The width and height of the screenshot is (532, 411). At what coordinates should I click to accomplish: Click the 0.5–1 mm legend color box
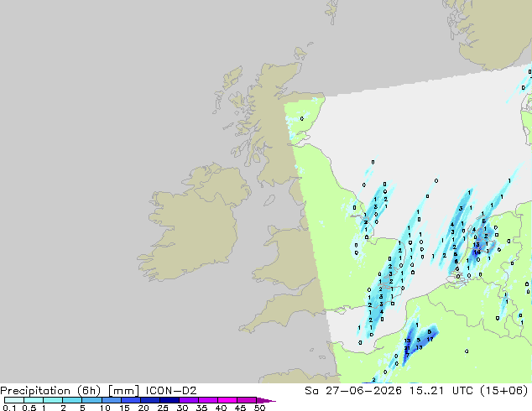click(x=34, y=400)
